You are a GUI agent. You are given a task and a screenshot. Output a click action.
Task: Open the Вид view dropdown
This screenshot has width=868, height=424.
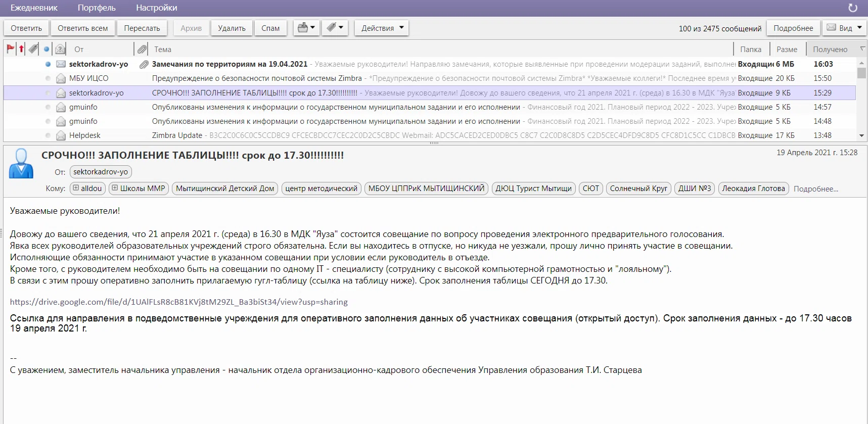pyautogui.click(x=845, y=28)
